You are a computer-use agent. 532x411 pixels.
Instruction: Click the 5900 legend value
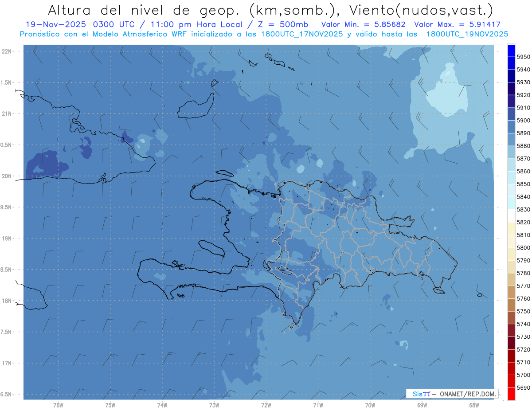[x=523, y=121]
